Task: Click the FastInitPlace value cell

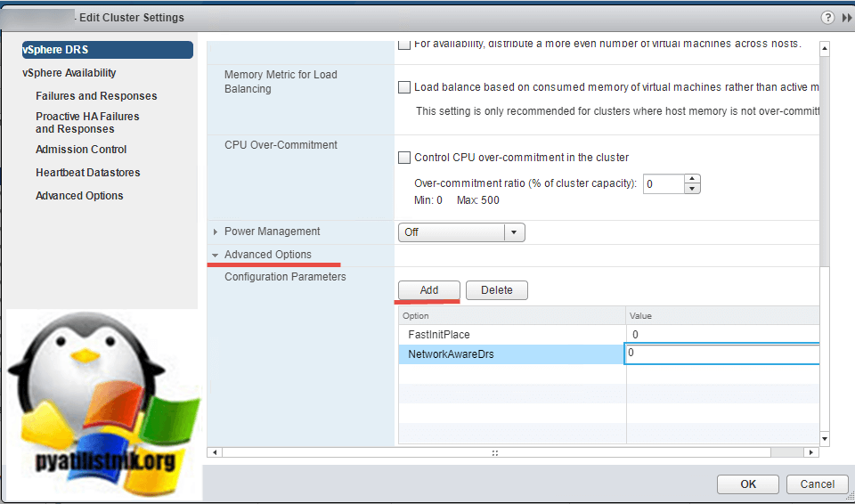Action: pyautogui.click(x=722, y=334)
